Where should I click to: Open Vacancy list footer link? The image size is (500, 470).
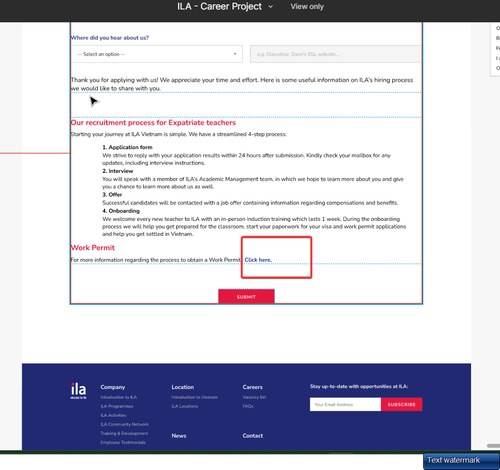click(254, 397)
